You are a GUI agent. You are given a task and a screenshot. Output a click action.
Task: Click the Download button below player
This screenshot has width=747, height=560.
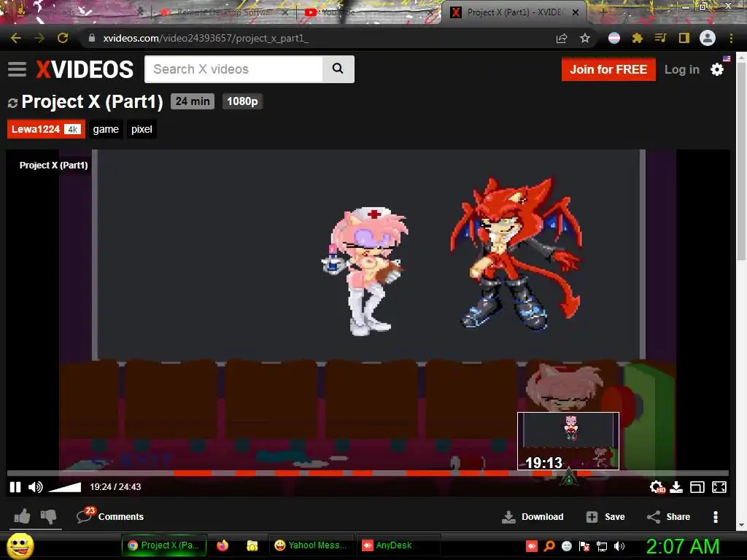[x=532, y=517]
